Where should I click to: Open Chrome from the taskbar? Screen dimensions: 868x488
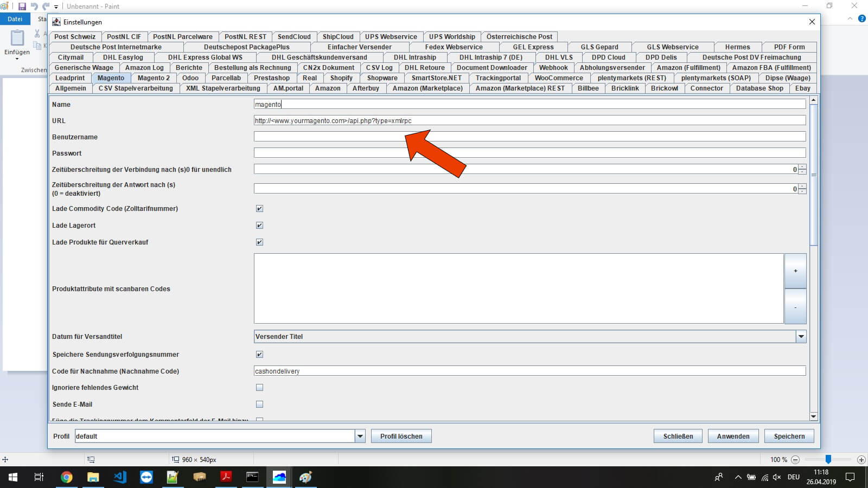click(66, 477)
